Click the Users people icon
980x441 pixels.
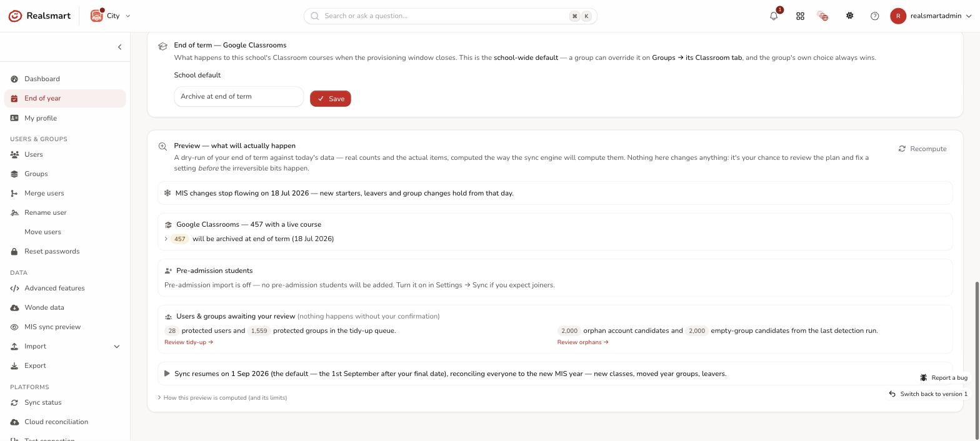click(14, 154)
